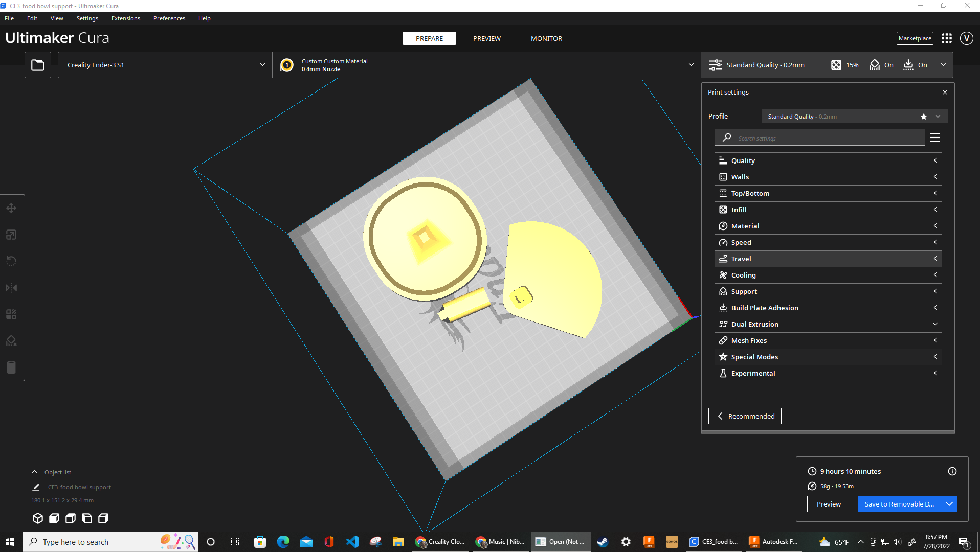Open the Creality Ender-3 S1 printer dropdown
The width and height of the screenshot is (980, 552).
[x=165, y=65]
